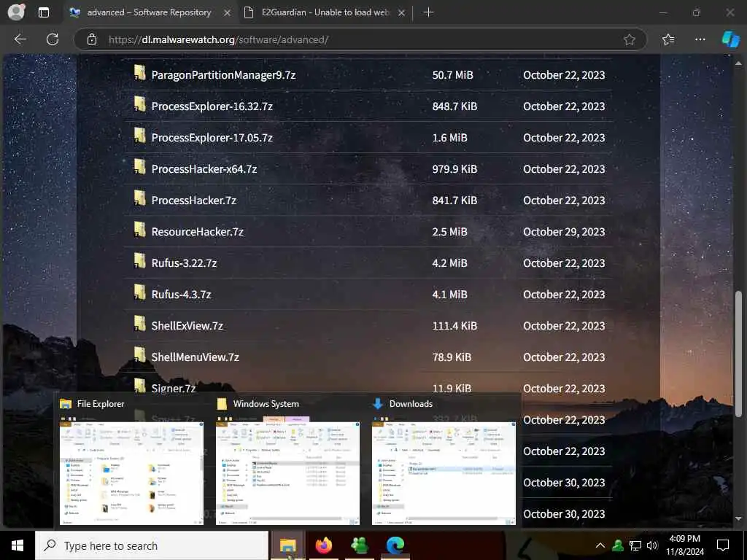
Task: Open the Favorites list icon
Action: [x=668, y=39]
